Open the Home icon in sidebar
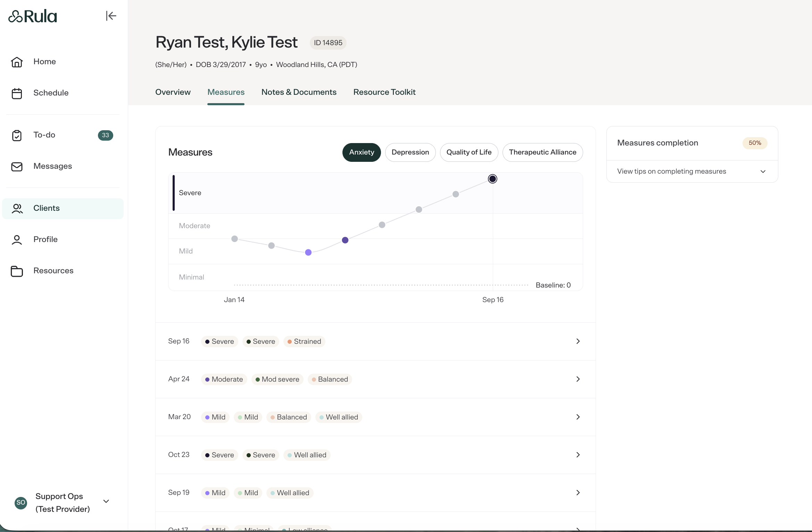 point(17,62)
